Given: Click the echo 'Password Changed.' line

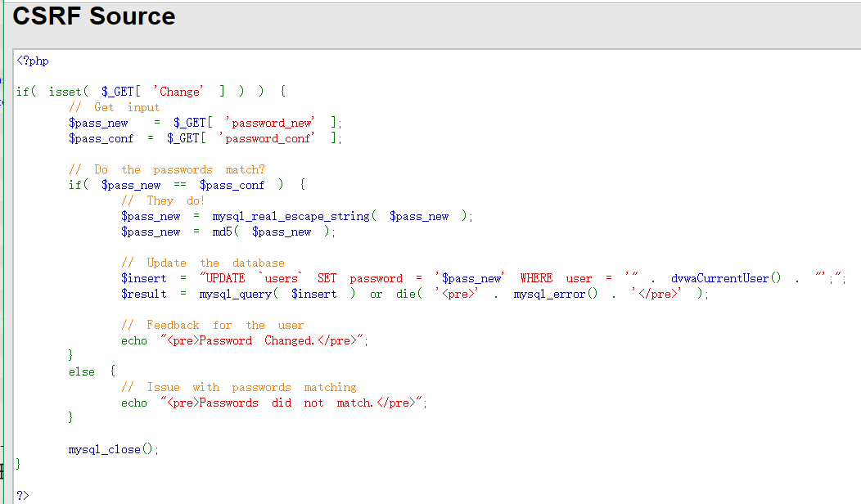Looking at the screenshot, I should [x=245, y=340].
